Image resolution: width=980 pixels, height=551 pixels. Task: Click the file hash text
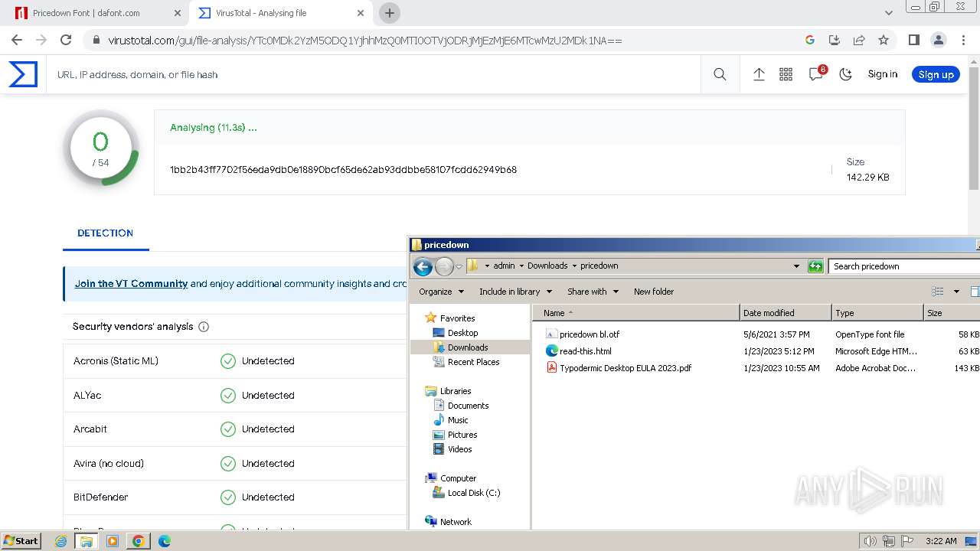pos(343,169)
